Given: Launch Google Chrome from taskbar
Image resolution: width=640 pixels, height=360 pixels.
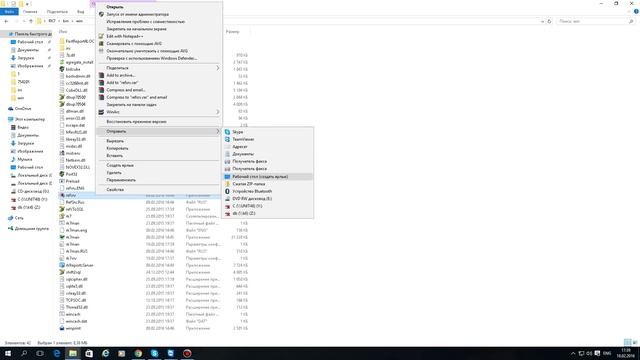Looking at the screenshot, I should [138, 353].
